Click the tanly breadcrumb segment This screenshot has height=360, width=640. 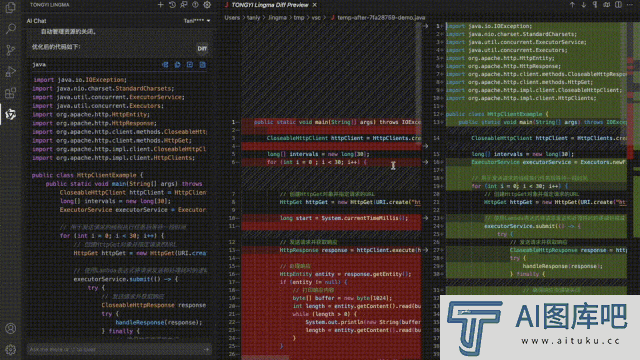point(253,18)
